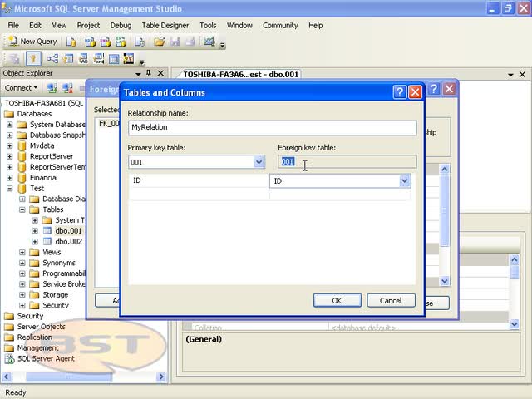
Task: Select SQL Server Agent node
Action: [46, 359]
